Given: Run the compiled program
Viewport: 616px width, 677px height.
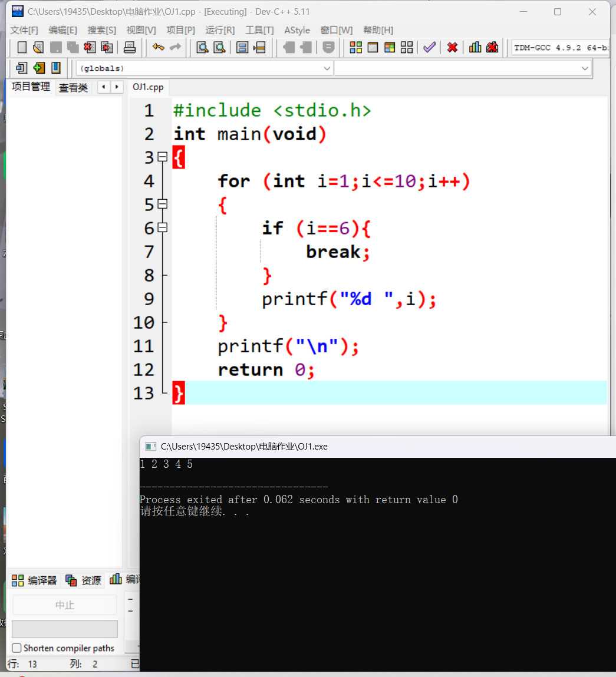Looking at the screenshot, I should 373,48.
